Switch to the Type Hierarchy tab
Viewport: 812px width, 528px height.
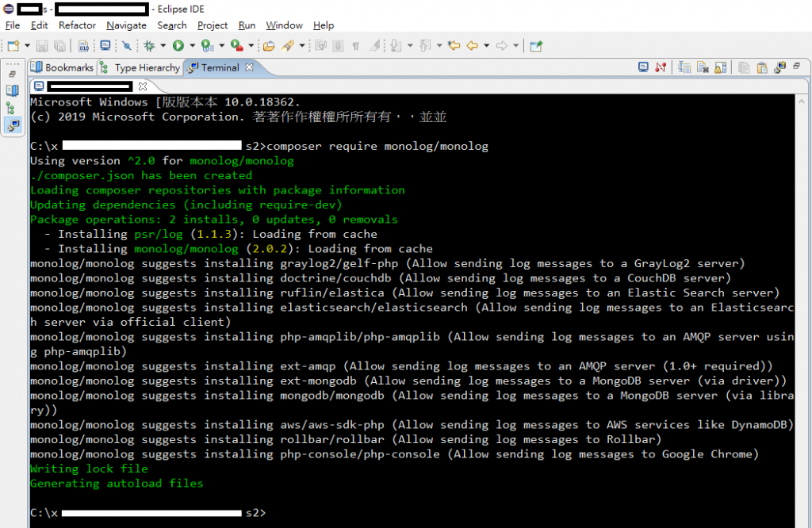[x=146, y=68]
